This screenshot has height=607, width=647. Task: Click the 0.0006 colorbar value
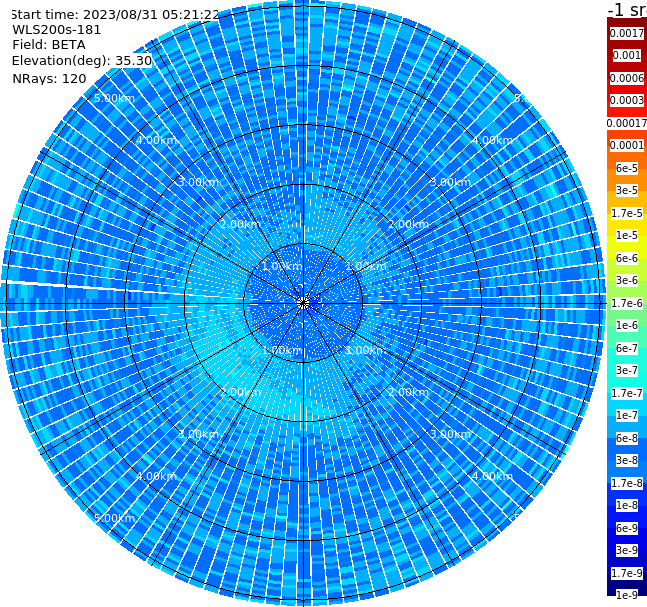coord(627,78)
